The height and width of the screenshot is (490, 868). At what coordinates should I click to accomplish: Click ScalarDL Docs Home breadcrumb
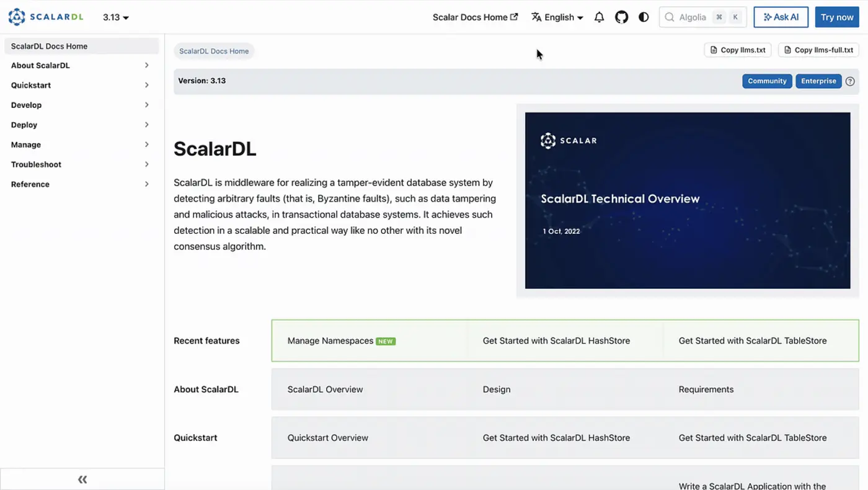[214, 51]
